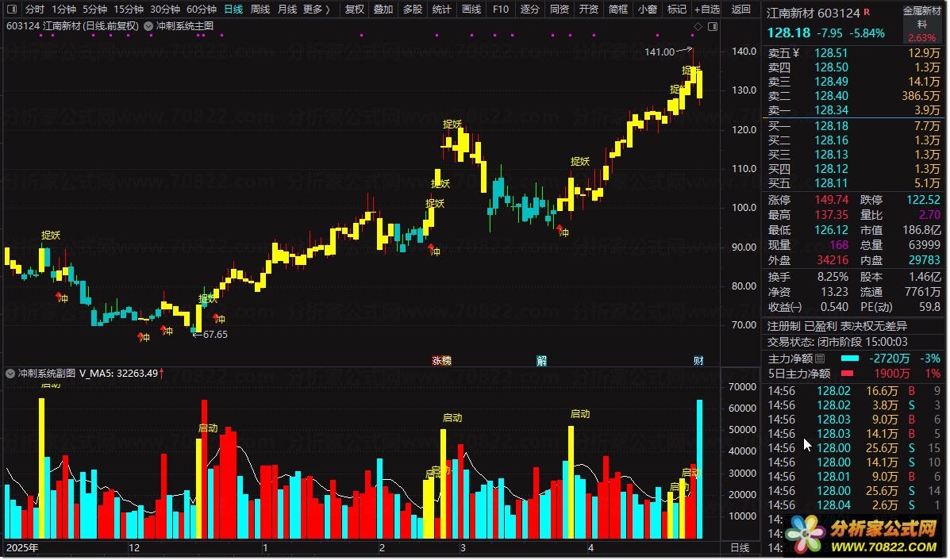
Task: Toggle the left sidebar panel icon
Action: 11,10
